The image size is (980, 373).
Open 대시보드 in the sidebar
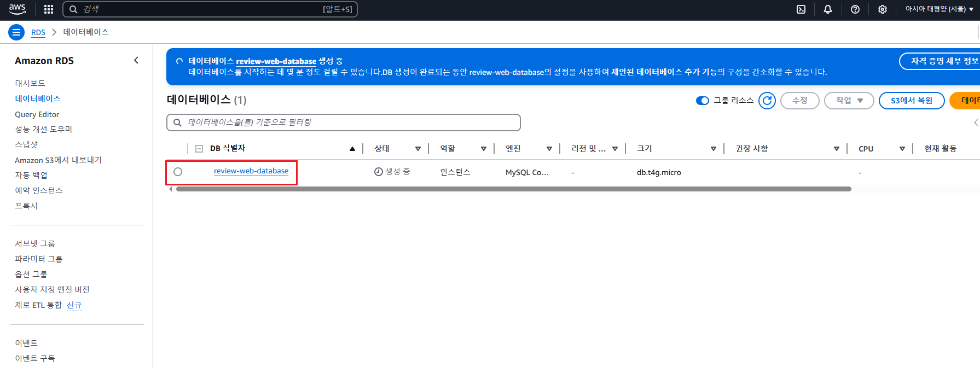[x=30, y=83]
